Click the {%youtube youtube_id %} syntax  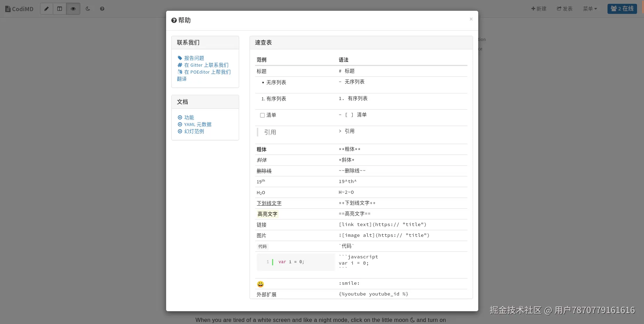[x=374, y=294]
